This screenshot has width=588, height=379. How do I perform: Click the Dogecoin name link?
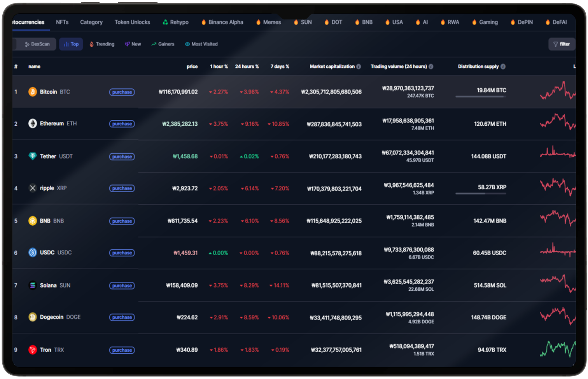52,317
